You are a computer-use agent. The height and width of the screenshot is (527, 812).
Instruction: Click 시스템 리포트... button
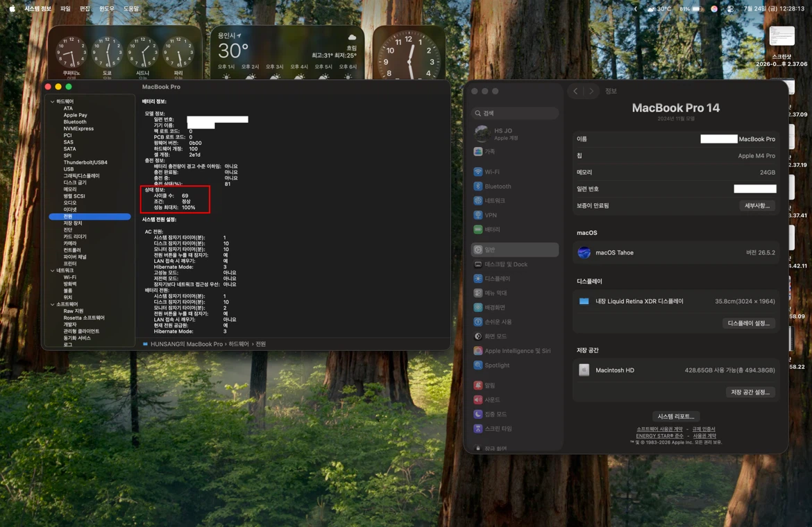675,416
